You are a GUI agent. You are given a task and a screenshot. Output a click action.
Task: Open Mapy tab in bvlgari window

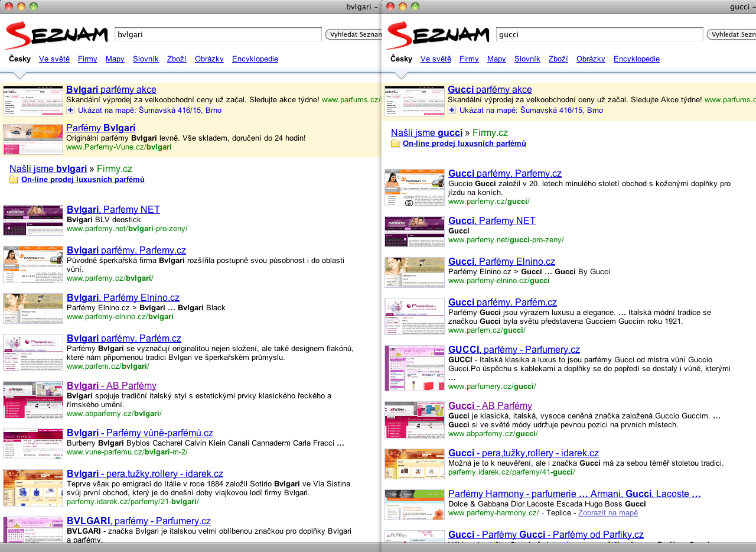pos(115,59)
